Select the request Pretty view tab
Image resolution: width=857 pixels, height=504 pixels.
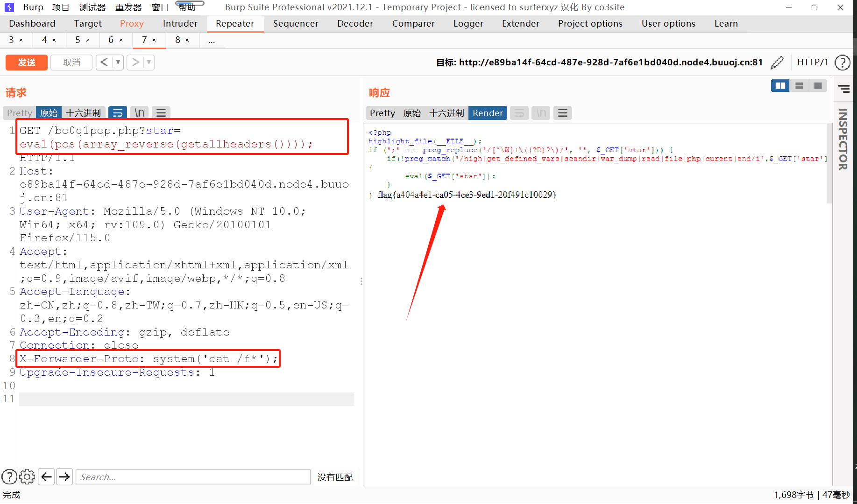pos(20,113)
